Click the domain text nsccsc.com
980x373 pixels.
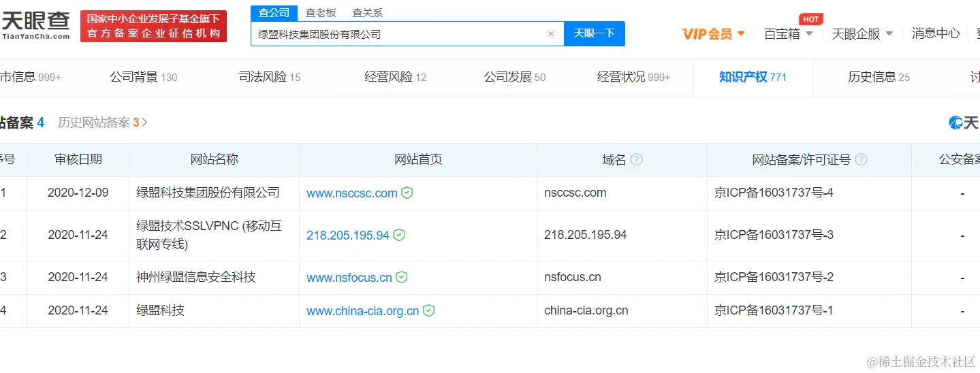coord(575,193)
